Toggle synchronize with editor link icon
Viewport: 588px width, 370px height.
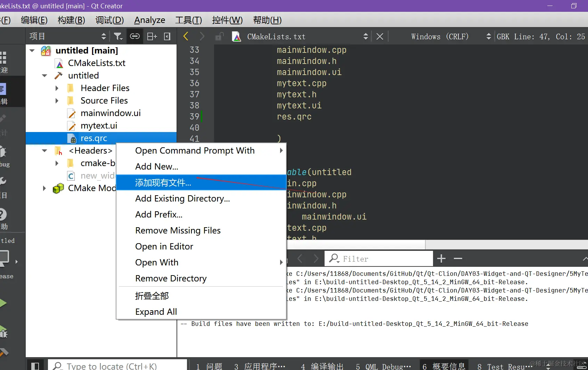(135, 36)
